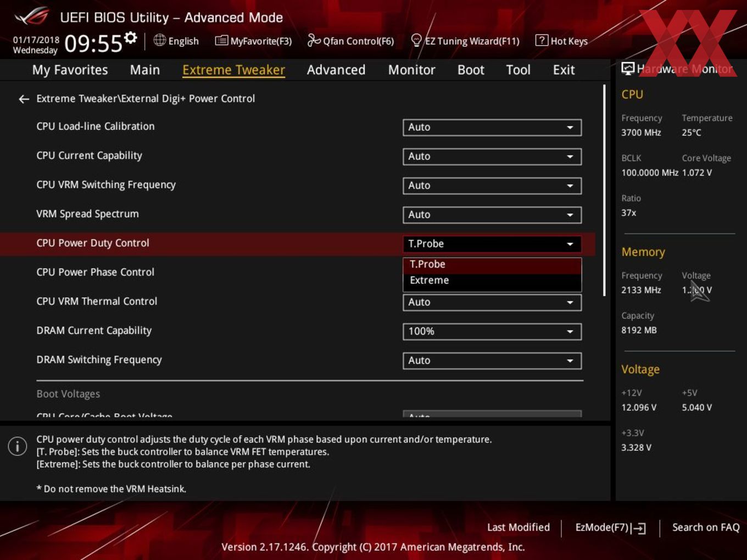Screen dimensions: 747x560
Task: Click Search on FAQ link
Action: click(x=706, y=527)
